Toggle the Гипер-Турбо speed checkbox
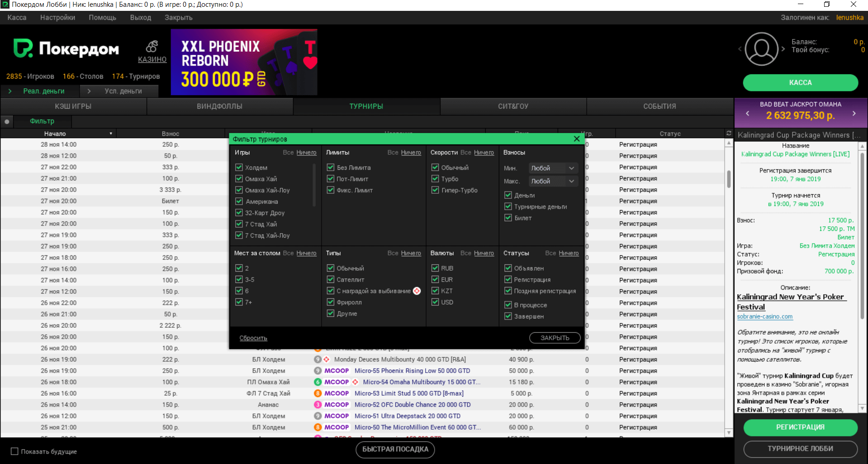Image resolution: width=868 pixels, height=464 pixels. tap(435, 190)
